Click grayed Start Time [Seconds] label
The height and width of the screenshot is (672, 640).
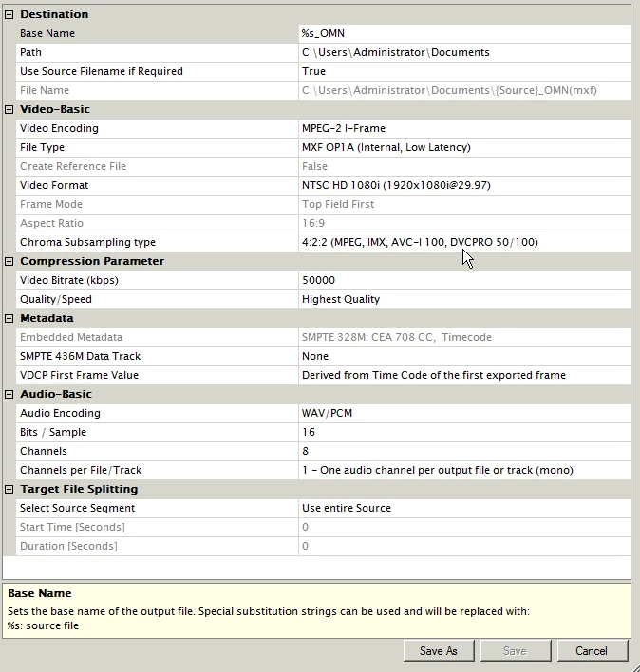72,527
